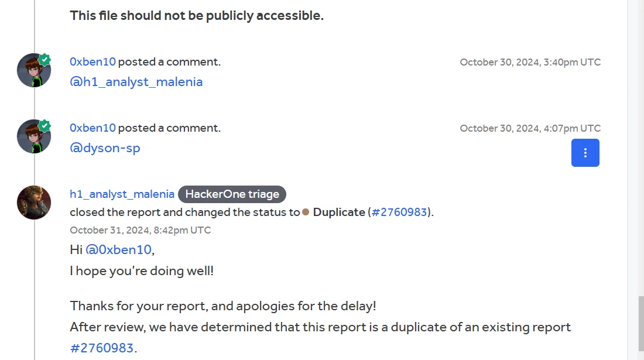Click 0xben10's avatar on the 4:07pm comment
The image size is (644, 360).
34,136
